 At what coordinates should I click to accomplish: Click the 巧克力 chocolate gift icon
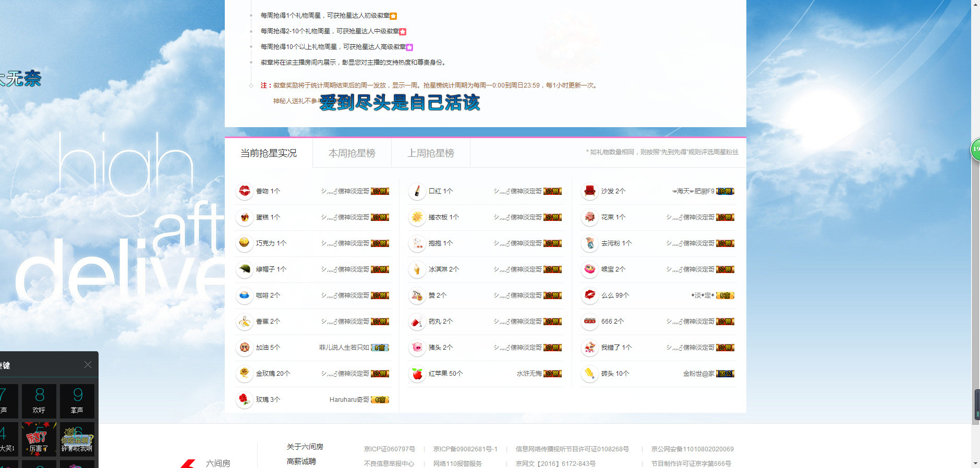244,243
